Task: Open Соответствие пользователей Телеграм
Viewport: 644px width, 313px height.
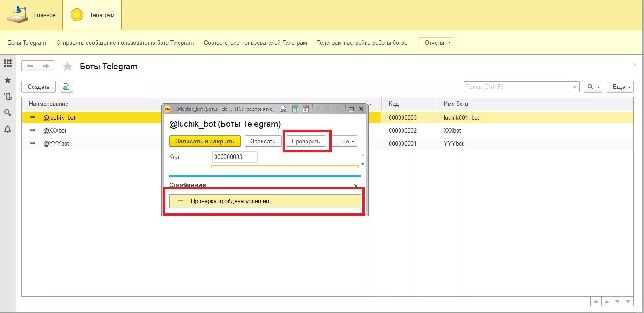Action: pyautogui.click(x=255, y=43)
